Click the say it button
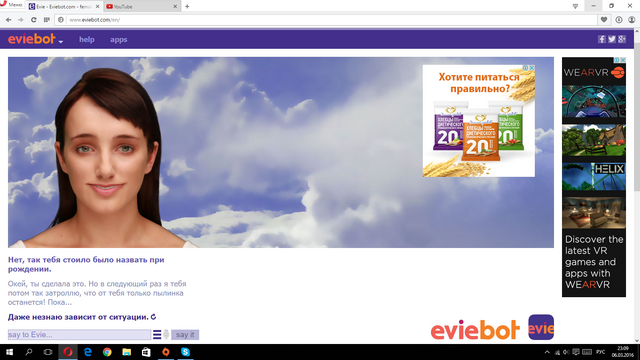 tap(185, 335)
